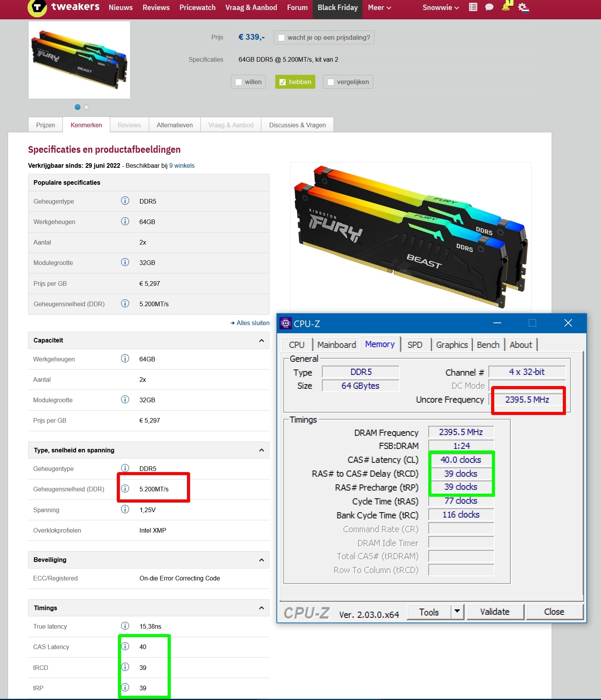This screenshot has height=700, width=601.
Task: Open the messages speech bubble icon
Action: pyautogui.click(x=489, y=7)
